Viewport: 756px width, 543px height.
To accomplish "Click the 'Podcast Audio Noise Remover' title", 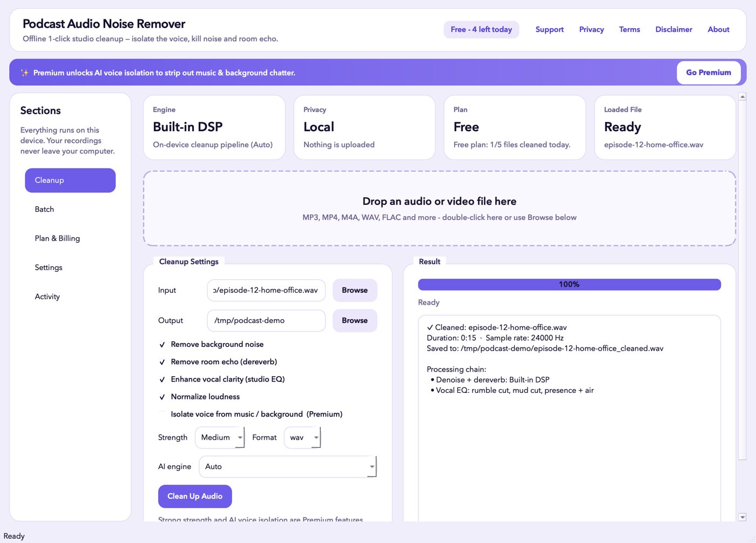I will coord(104,24).
